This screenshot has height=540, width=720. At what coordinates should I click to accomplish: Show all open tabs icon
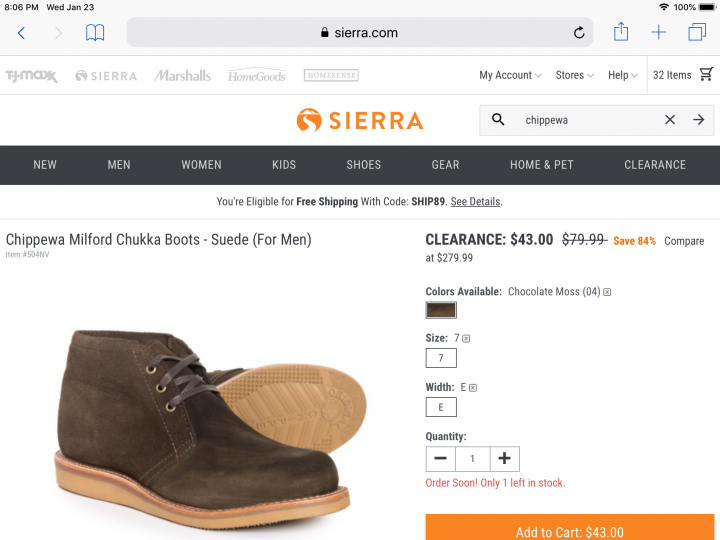tap(697, 32)
